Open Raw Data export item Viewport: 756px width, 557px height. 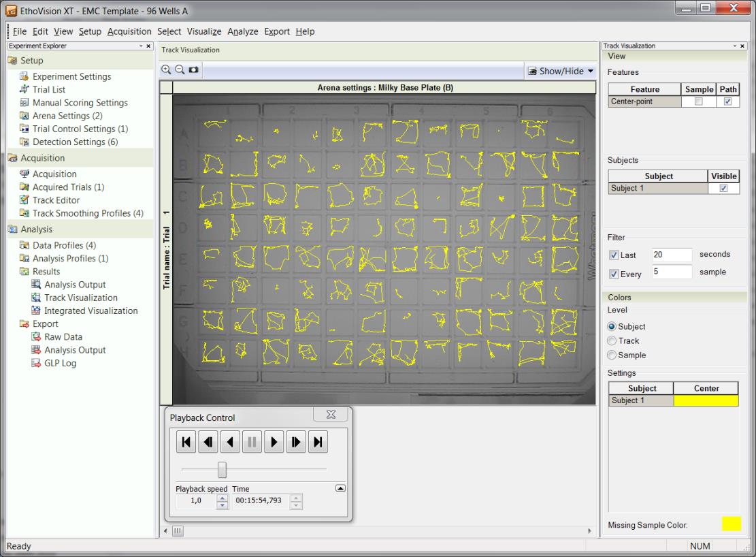(x=63, y=337)
